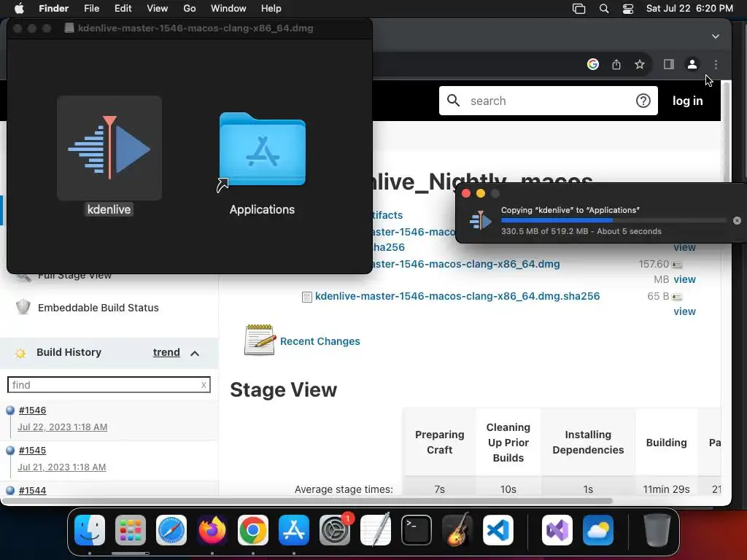Image resolution: width=747 pixels, height=560 pixels.
Task: Click the Building stage column header
Action: tap(666, 443)
